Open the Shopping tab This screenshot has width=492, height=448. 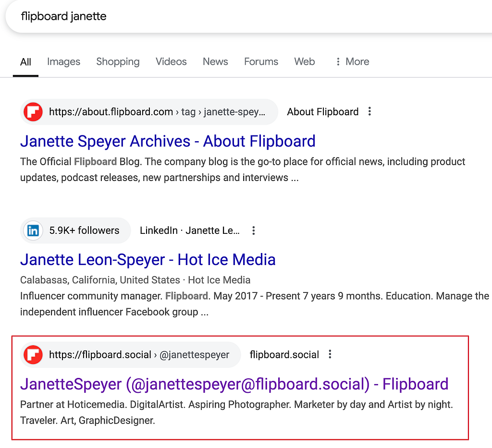tap(118, 62)
